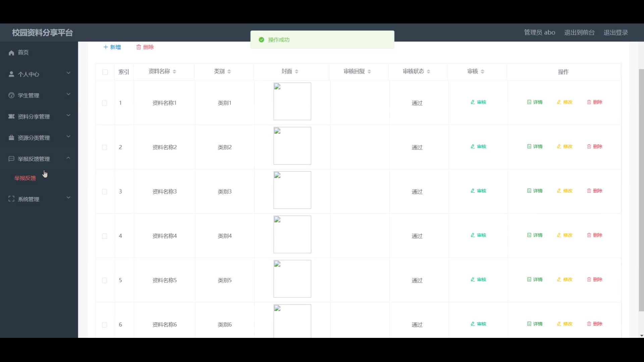Image resolution: width=644 pixels, height=362 pixels.
Task: Open 详情 for 资料名称1
Action: [x=535, y=102]
